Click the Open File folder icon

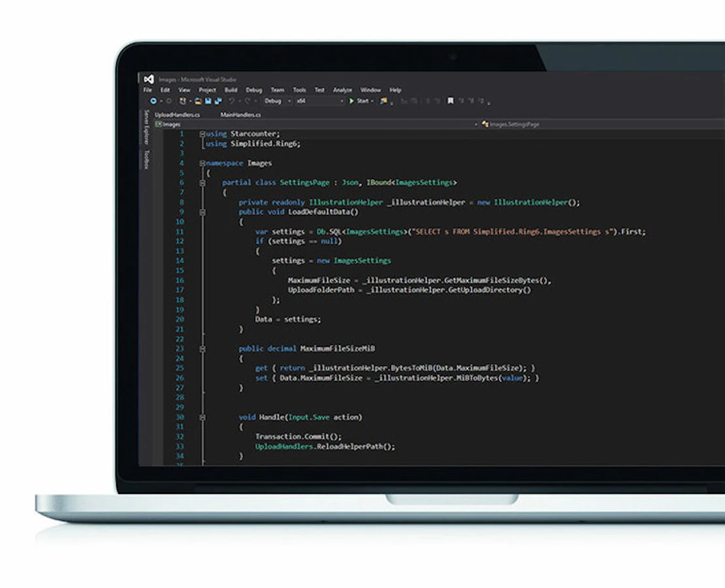coord(198,101)
